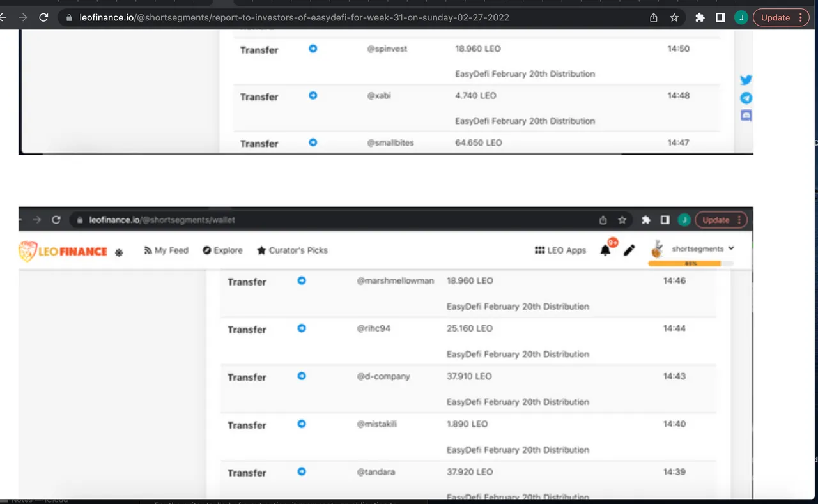Open the LEO Apps grid menu
Screen dimensions: 818x504
560,250
